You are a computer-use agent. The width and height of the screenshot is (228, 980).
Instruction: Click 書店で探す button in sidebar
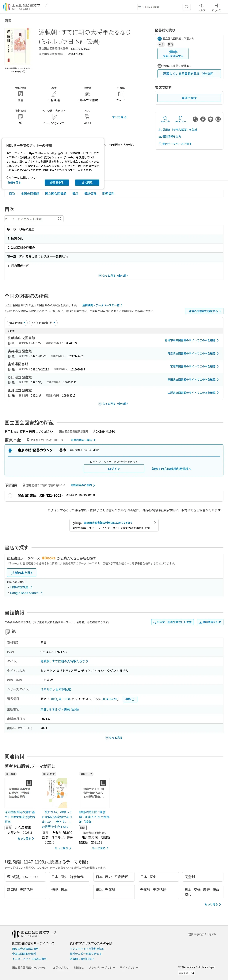tap(189, 98)
